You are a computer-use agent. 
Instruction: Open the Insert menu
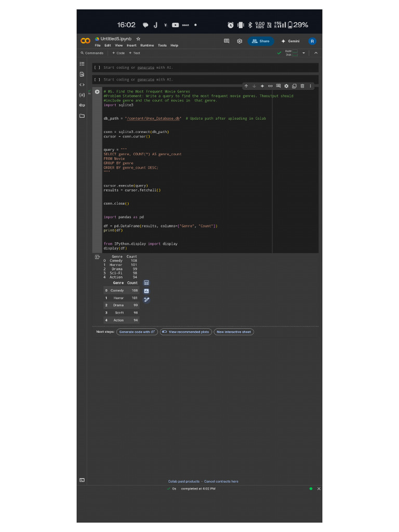131,45
